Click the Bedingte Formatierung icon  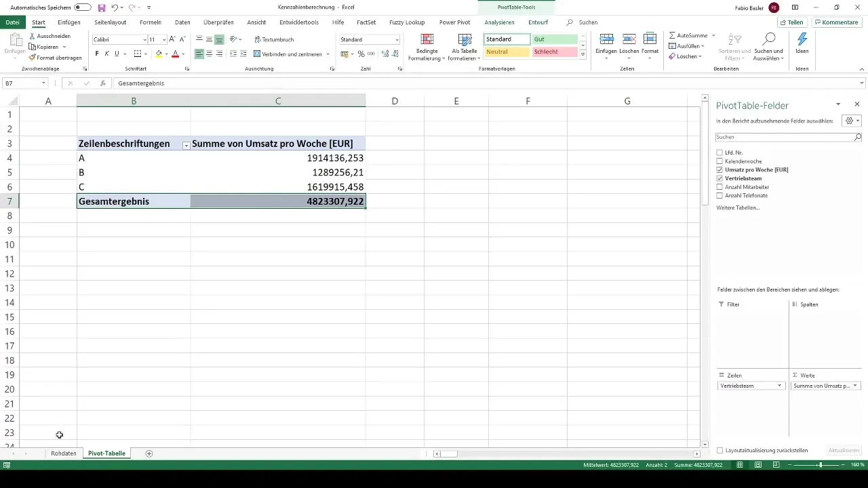[x=427, y=39]
